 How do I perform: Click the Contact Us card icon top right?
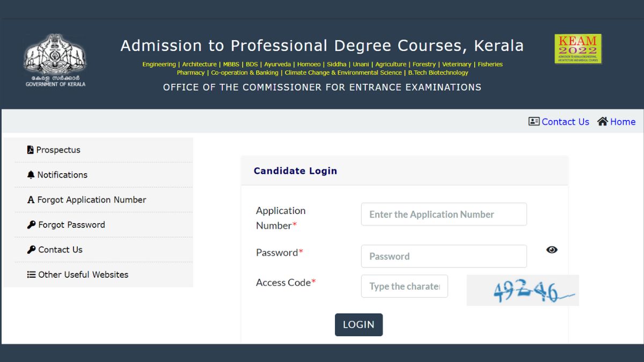(x=534, y=121)
